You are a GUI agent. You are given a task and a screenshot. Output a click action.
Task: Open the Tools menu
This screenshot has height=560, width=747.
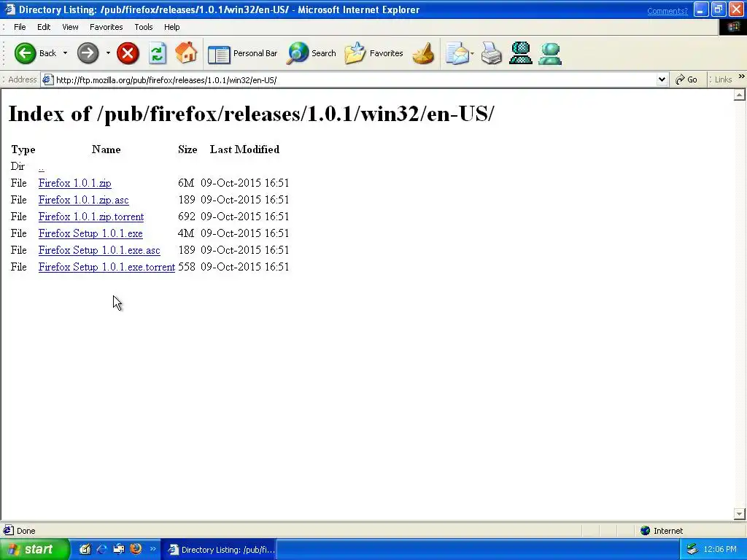pyautogui.click(x=144, y=27)
